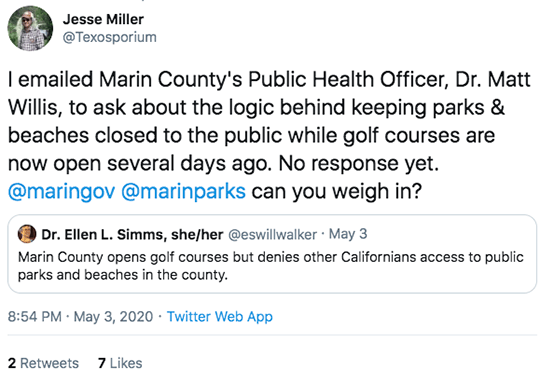Image resolution: width=540 pixels, height=383 pixels.
Task: Open the Twitter Web App source link
Action: pyautogui.click(x=220, y=317)
